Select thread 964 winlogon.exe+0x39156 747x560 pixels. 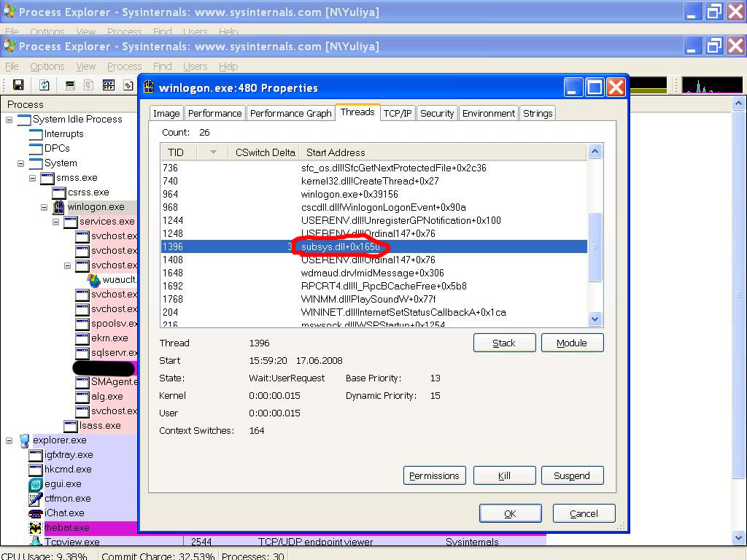coord(374,194)
